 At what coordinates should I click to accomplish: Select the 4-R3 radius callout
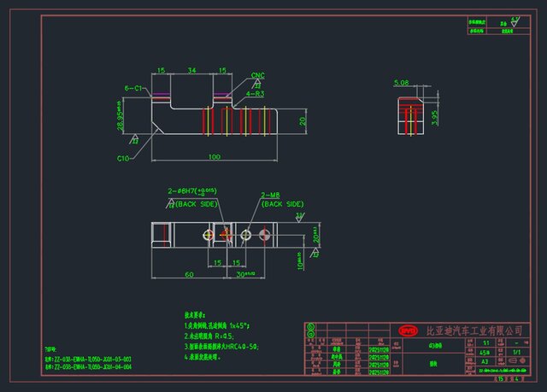tap(255, 94)
